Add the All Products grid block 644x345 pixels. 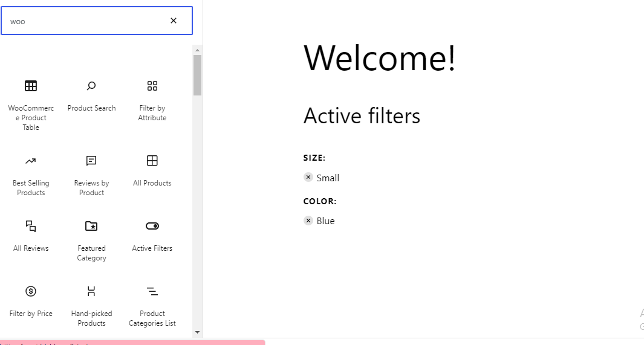pyautogui.click(x=152, y=169)
